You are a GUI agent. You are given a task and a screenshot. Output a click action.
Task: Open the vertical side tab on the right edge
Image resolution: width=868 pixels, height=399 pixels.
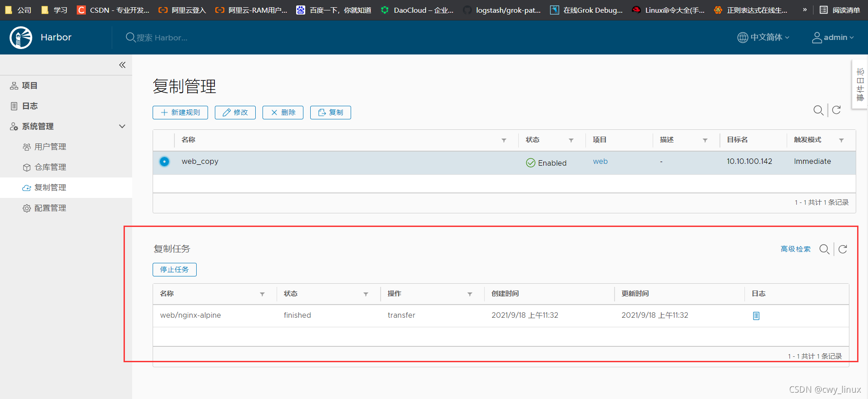[860, 84]
